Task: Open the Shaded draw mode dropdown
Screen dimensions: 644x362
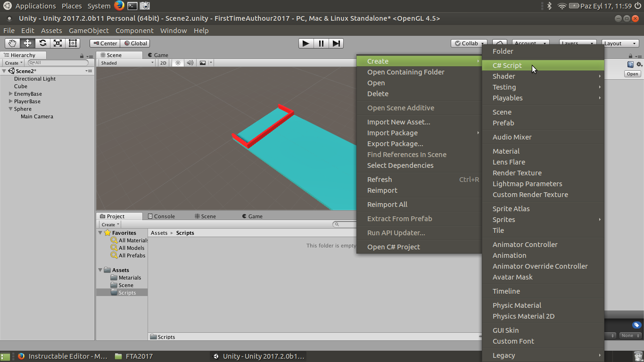Action: 127,63
